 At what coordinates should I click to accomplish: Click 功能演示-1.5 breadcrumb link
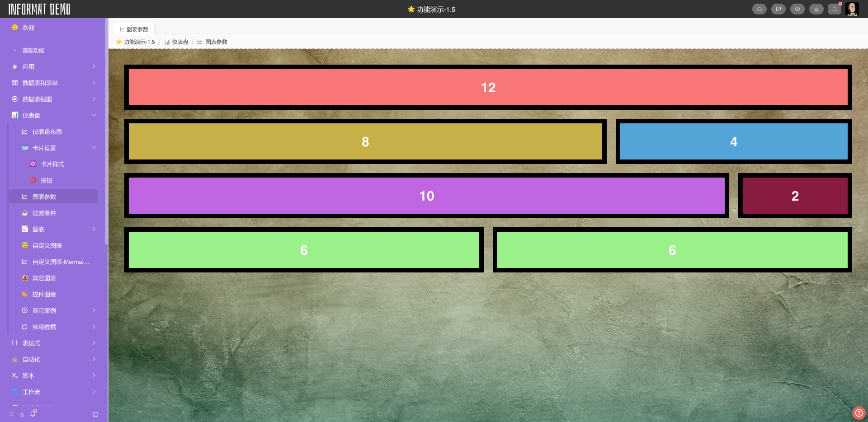point(139,42)
